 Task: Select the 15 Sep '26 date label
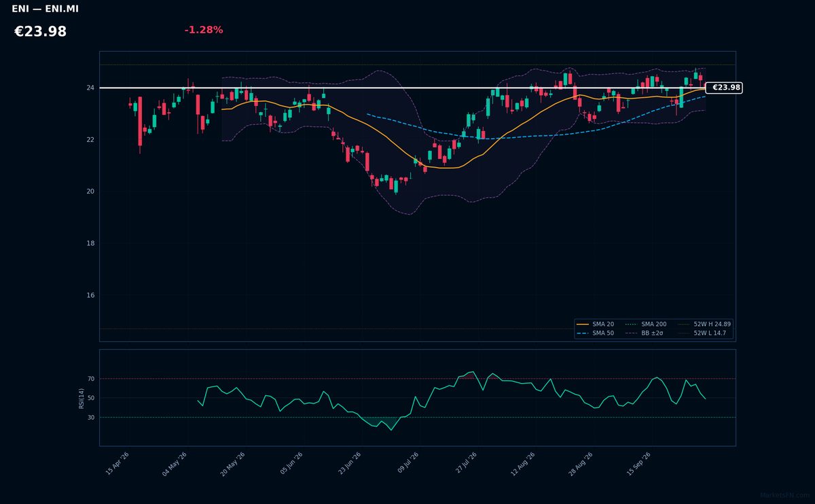(x=638, y=464)
